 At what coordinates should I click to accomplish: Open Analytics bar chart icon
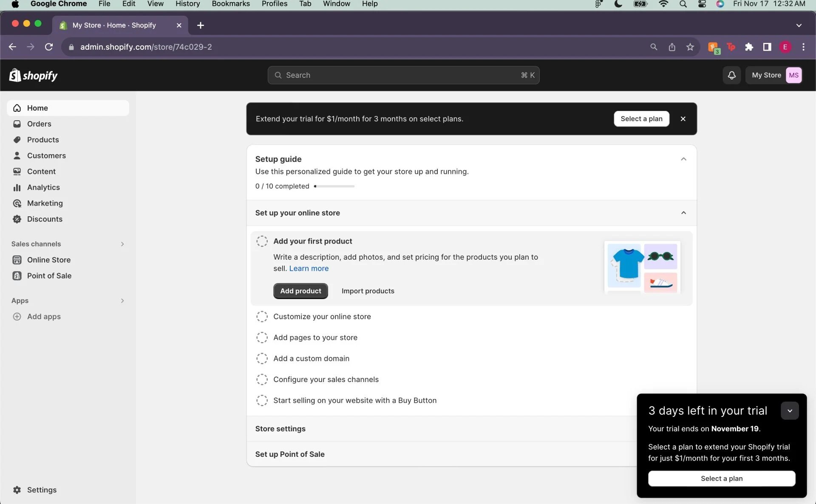(17, 187)
